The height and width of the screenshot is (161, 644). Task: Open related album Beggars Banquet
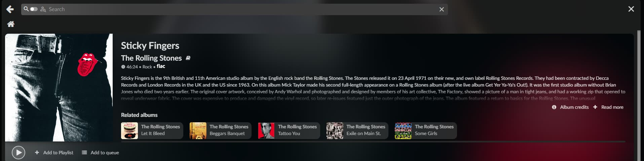pyautogui.click(x=221, y=131)
